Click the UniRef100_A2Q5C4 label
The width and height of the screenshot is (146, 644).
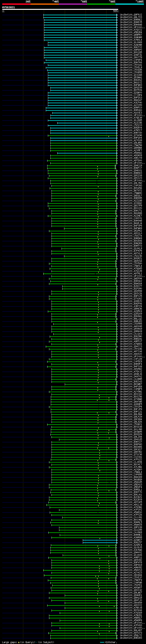[131, 545]
